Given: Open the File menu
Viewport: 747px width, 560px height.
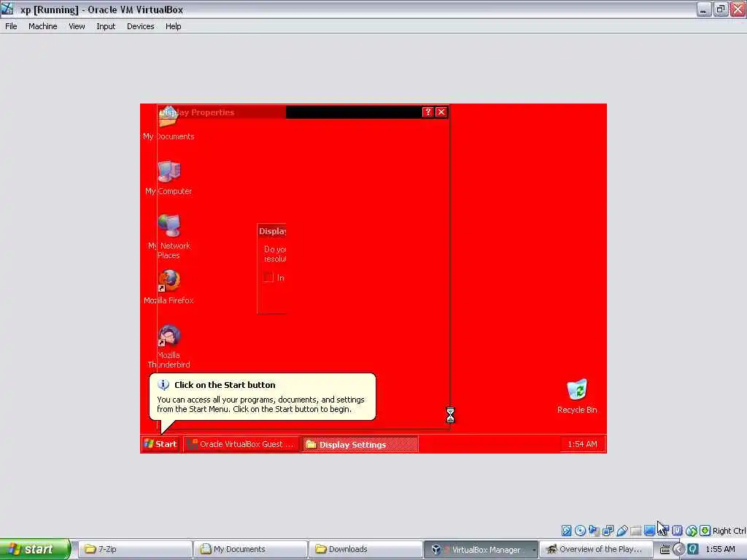Looking at the screenshot, I should 11,26.
